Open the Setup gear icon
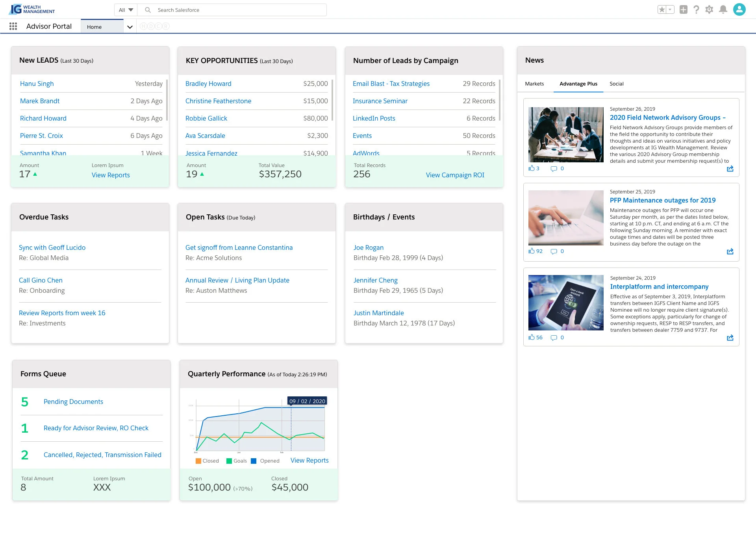Screen dimensions: 756x541 click(x=709, y=10)
